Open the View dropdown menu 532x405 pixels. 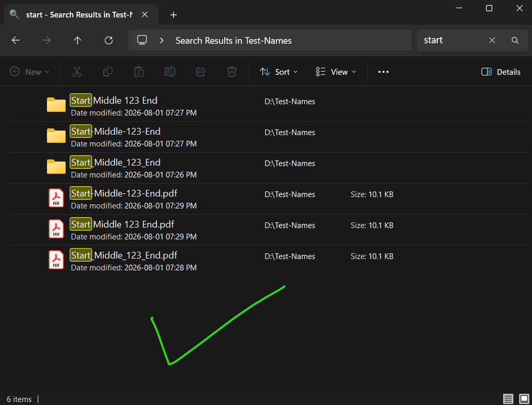click(336, 72)
